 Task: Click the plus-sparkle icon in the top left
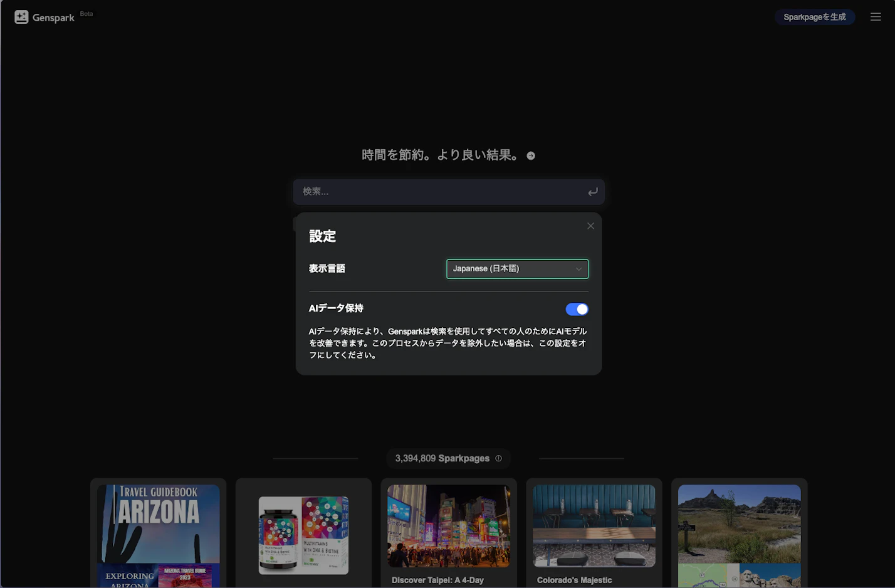click(x=21, y=17)
